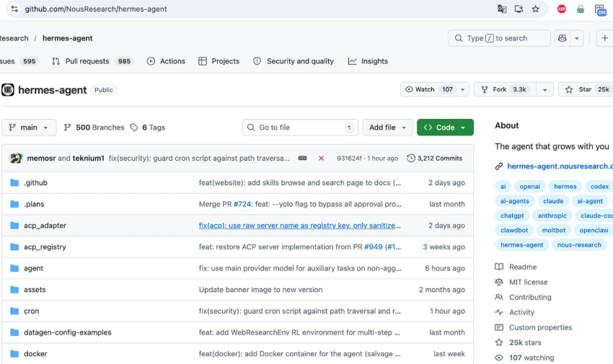Click the Fork button

click(x=505, y=89)
